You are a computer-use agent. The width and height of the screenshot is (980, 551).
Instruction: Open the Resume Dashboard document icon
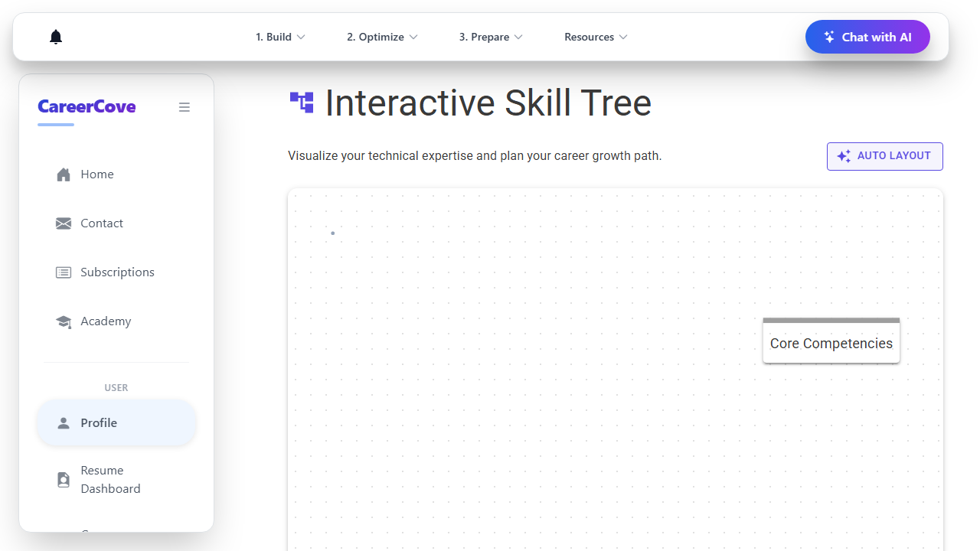tap(64, 480)
